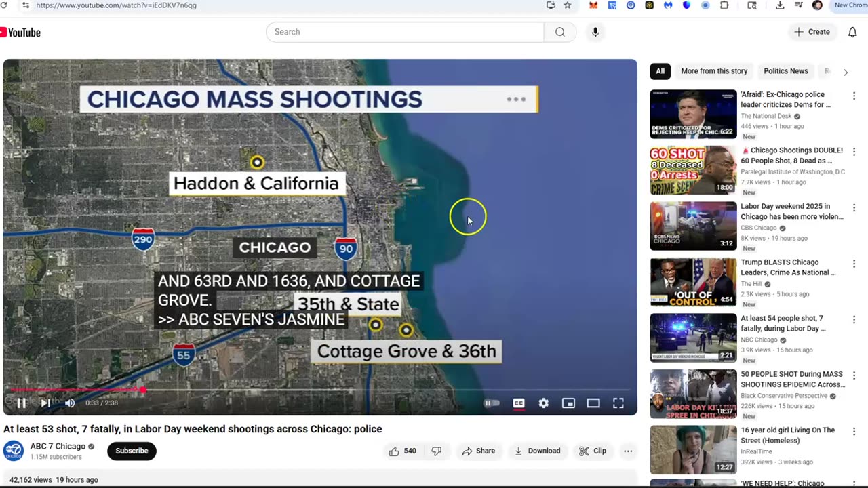Start voice search microphone
Screen dimensions: 868x488
(x=595, y=32)
